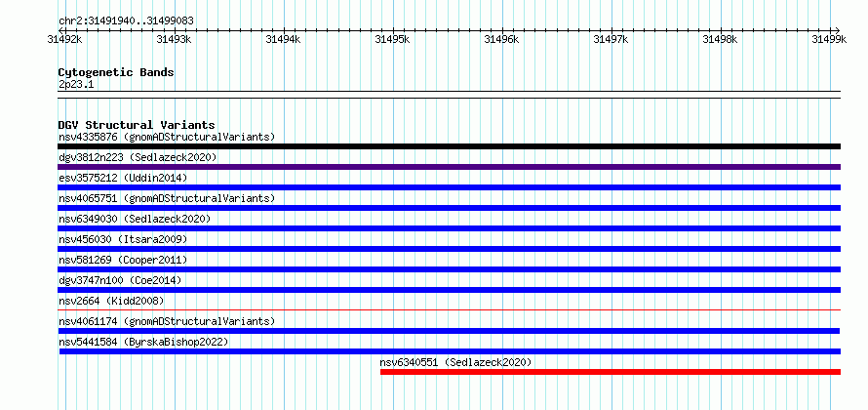Open the nsv2664 Kidd2008 label
The width and height of the screenshot is (868, 410).
tap(111, 301)
